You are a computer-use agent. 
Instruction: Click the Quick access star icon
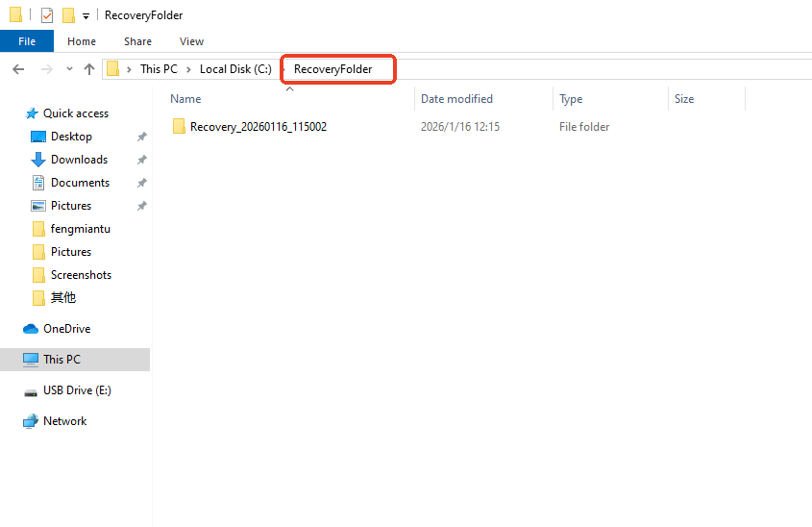click(x=32, y=113)
